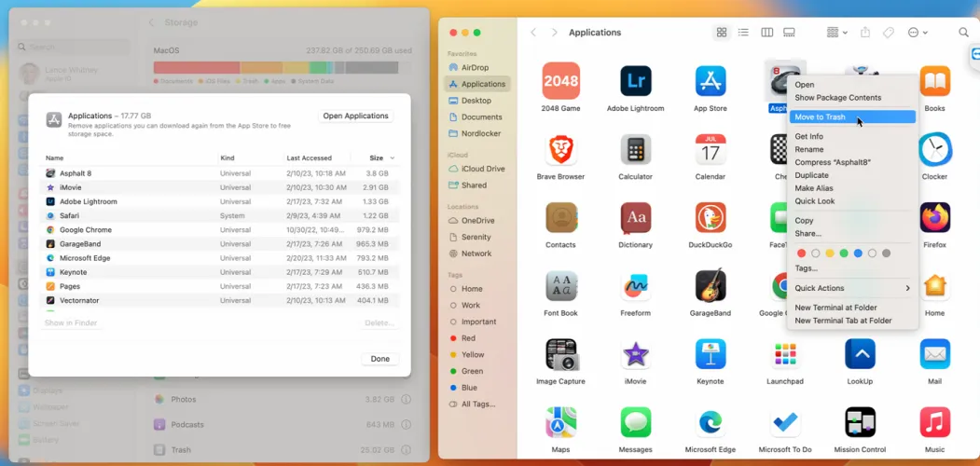
Task: Select the Image Capture app icon
Action: 560,355
